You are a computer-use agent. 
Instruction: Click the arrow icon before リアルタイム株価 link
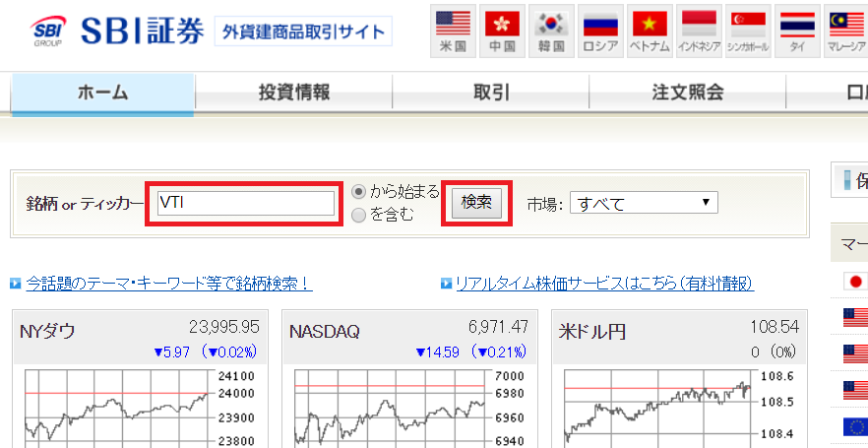(x=446, y=285)
